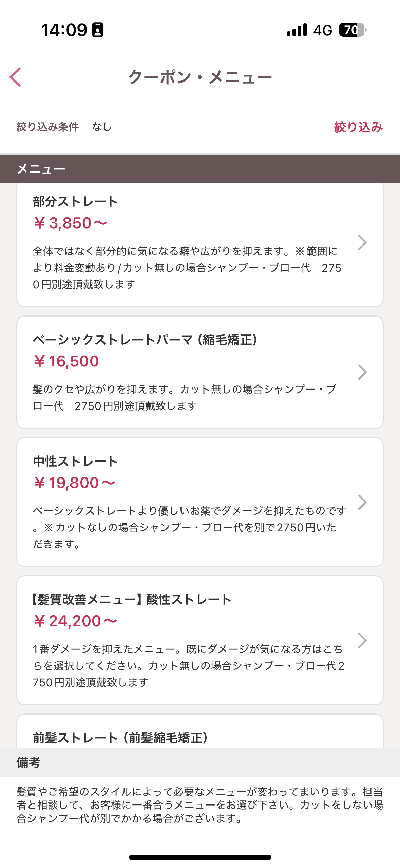Screen dimensions: 400x868
Task: Tap the メニュー section header
Action: 41,169
